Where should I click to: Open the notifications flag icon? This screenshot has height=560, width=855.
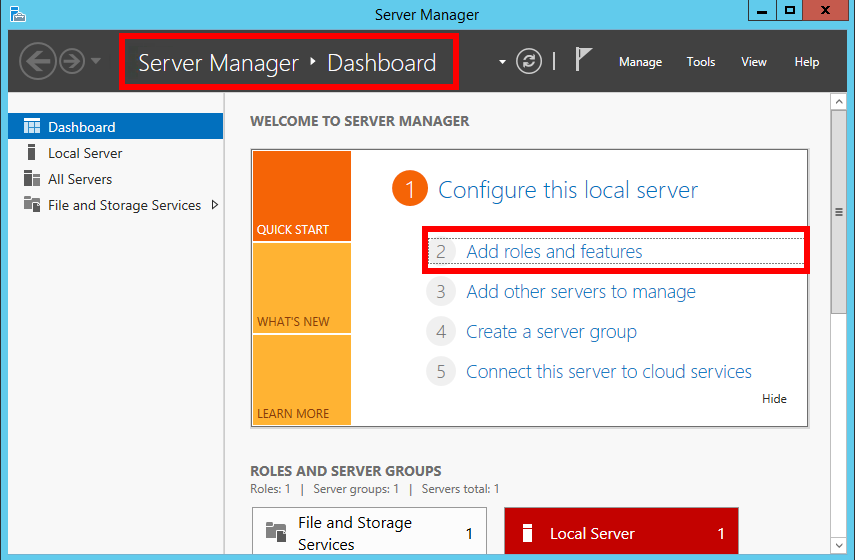pyautogui.click(x=584, y=60)
